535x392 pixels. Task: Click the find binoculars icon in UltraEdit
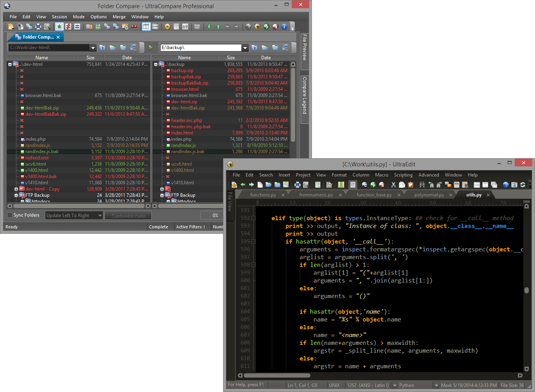422,185
